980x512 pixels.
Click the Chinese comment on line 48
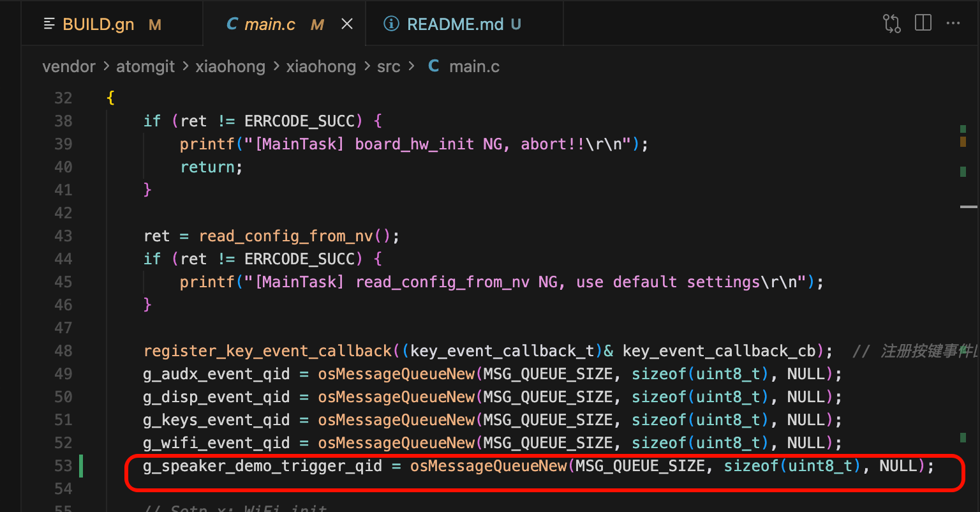[915, 351]
